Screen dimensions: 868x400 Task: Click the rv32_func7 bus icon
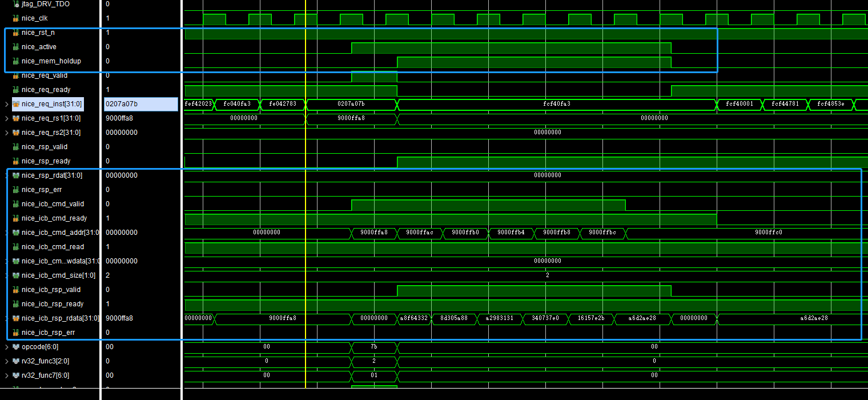coord(15,375)
